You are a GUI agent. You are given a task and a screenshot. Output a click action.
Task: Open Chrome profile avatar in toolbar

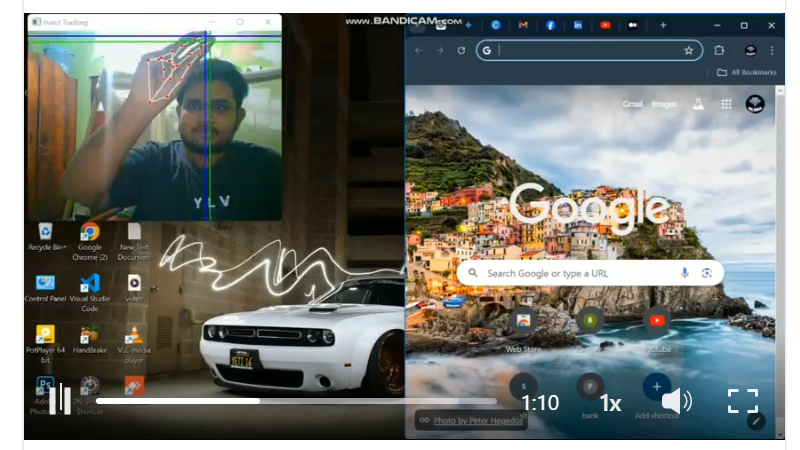point(751,50)
